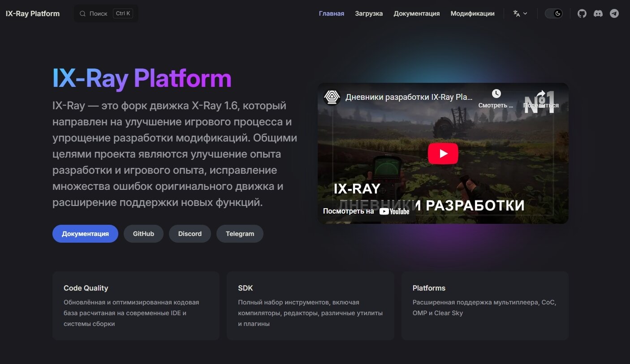Image resolution: width=630 pixels, height=364 pixels.
Task: Open the Модификации nav item
Action: 473,13
